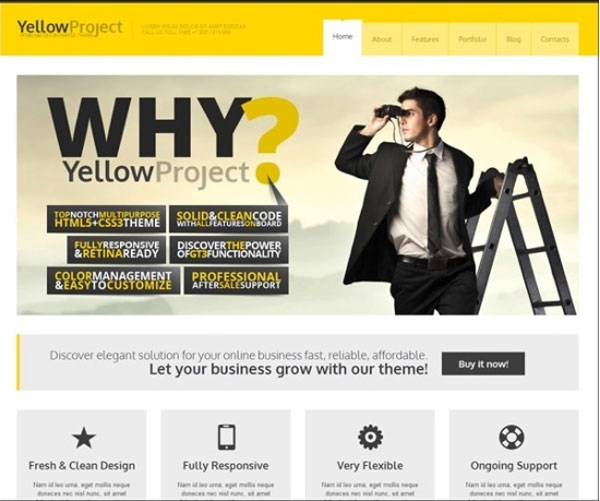
Task: Navigate to Contacts in the top menu
Action: pos(554,39)
